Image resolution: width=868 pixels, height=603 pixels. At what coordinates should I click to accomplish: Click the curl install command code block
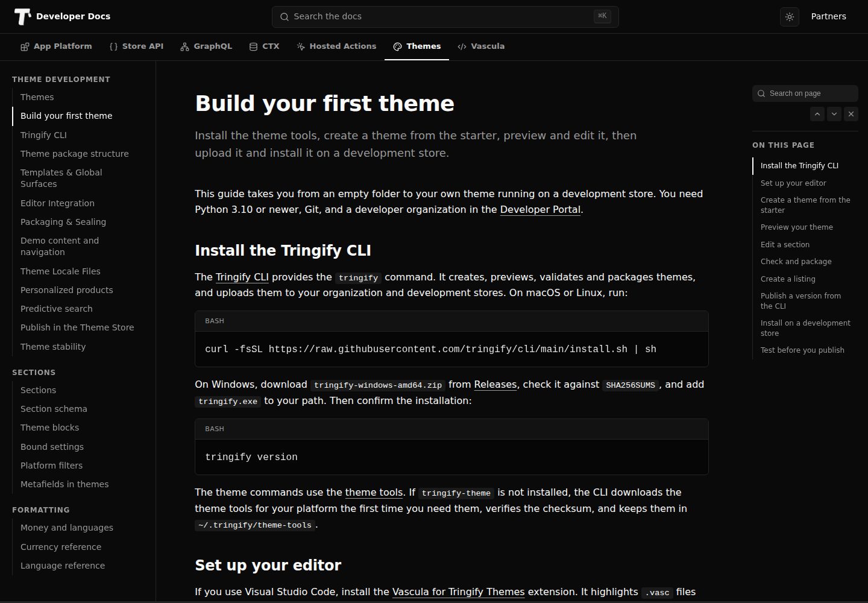click(x=451, y=349)
